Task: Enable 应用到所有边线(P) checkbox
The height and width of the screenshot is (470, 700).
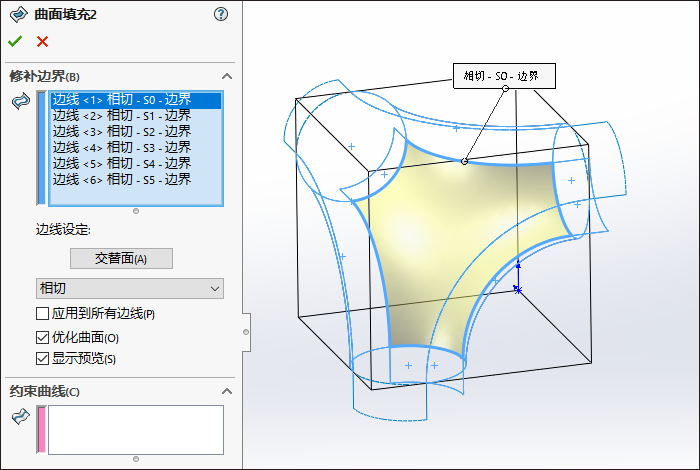Action: click(42, 313)
